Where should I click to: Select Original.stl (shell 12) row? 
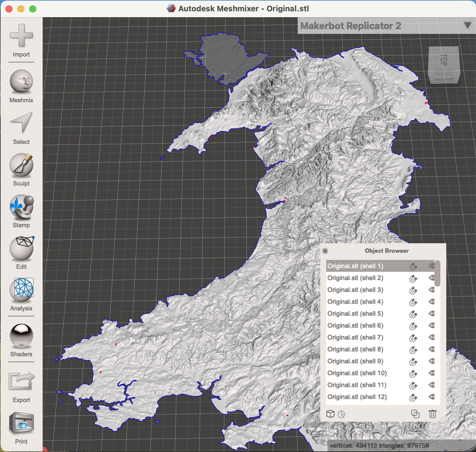[380, 397]
